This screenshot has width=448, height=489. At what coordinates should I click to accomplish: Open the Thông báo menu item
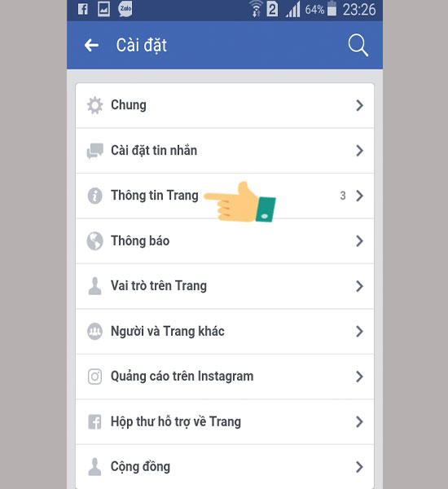[225, 241]
